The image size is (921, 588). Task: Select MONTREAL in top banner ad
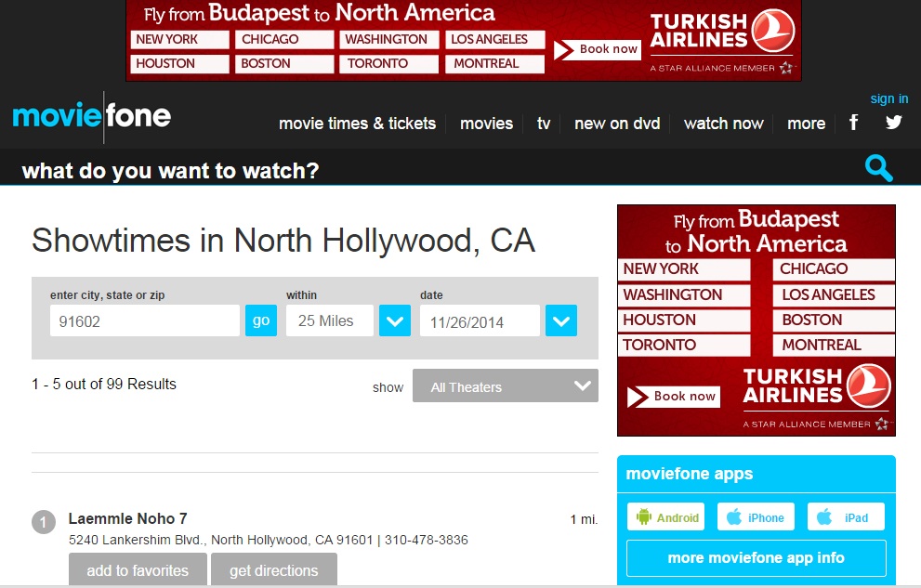point(495,63)
